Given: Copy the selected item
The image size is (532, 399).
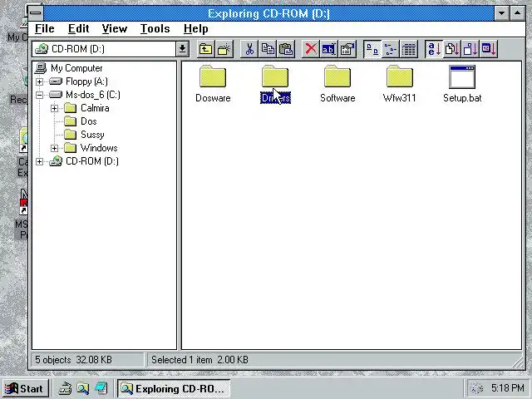Looking at the screenshot, I should coord(268,49).
